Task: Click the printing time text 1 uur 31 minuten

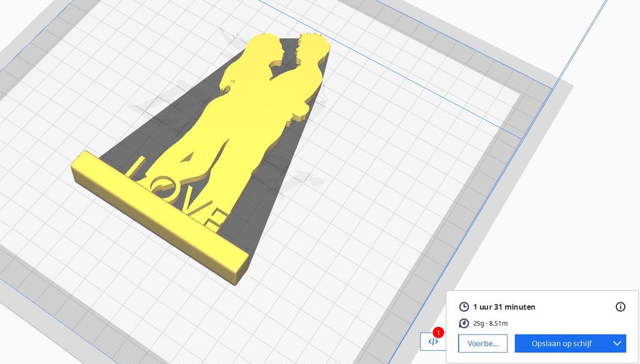Action: point(503,307)
